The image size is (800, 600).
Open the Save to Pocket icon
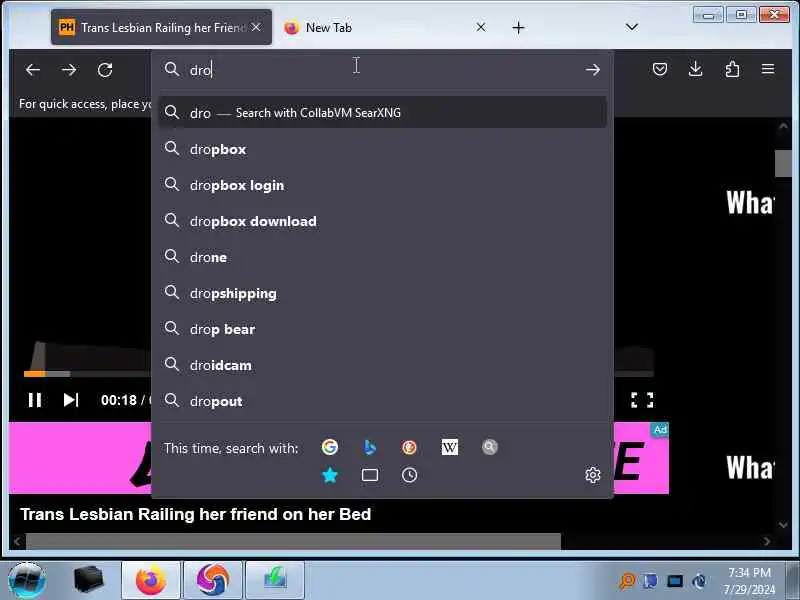pyautogui.click(x=660, y=69)
